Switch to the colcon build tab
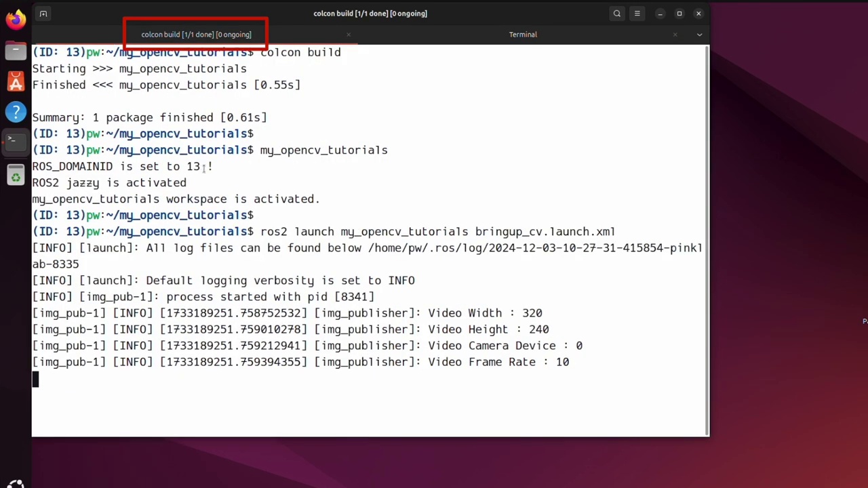Image resolution: width=868 pixels, height=488 pixels. [x=196, y=35]
